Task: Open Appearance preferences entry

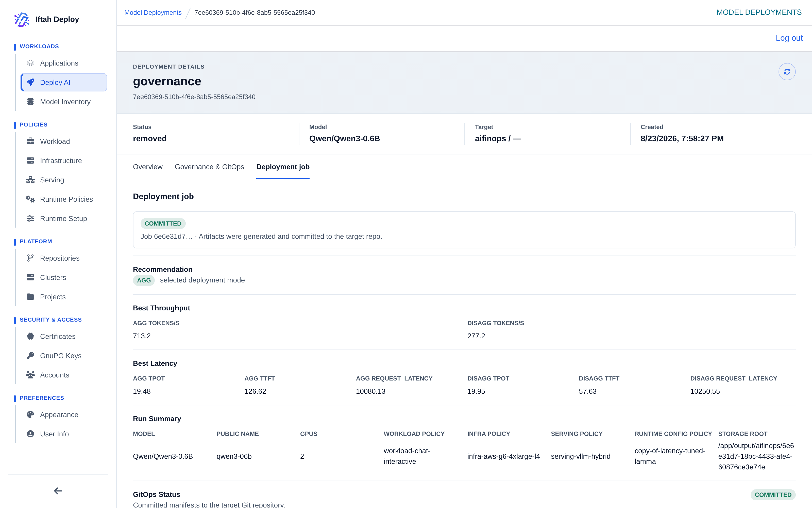Action: [x=64, y=415]
